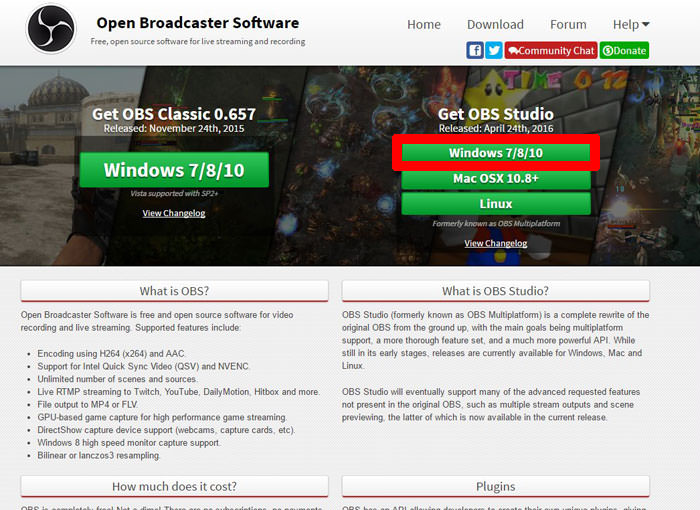Click "Windows 8 high speed monitor capture" item
The height and width of the screenshot is (510, 700).
coord(129,443)
